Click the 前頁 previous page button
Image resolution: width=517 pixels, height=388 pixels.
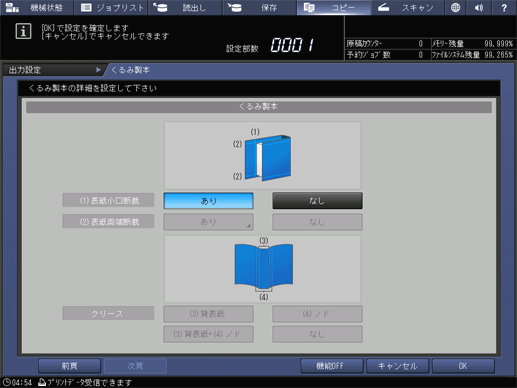coord(69,366)
